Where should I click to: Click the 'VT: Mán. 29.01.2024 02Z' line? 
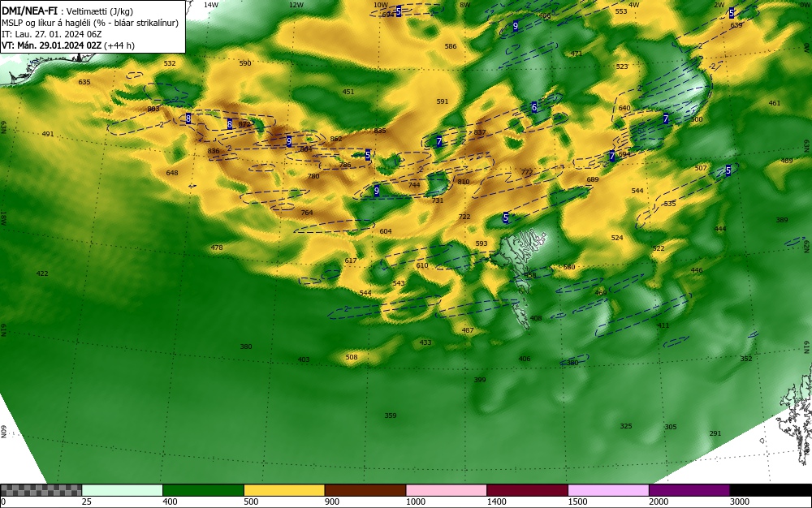point(52,45)
